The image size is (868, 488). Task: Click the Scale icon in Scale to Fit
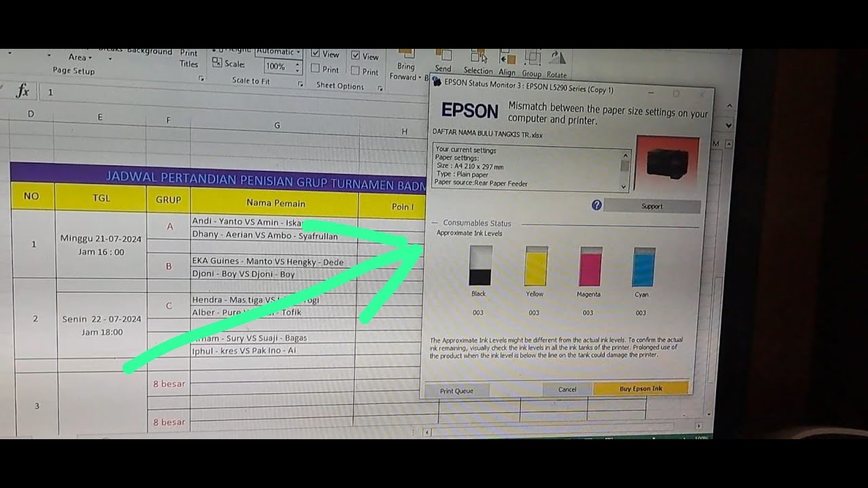click(x=217, y=62)
